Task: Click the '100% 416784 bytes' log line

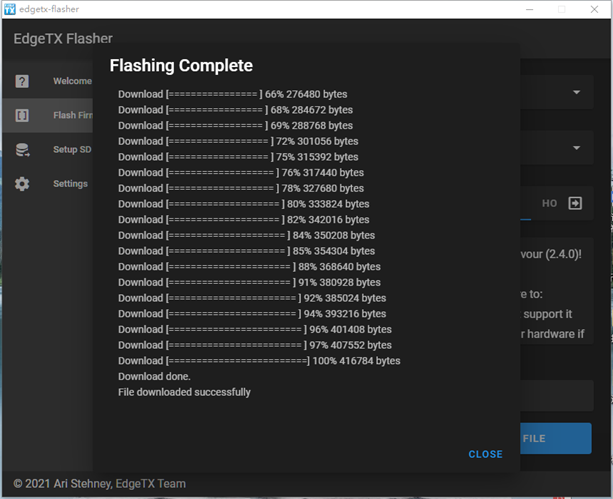Action: click(259, 361)
